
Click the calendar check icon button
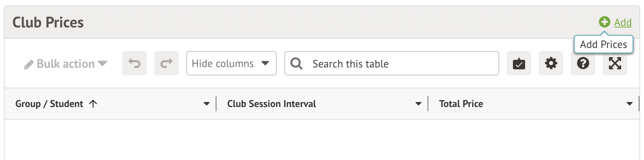(x=519, y=63)
